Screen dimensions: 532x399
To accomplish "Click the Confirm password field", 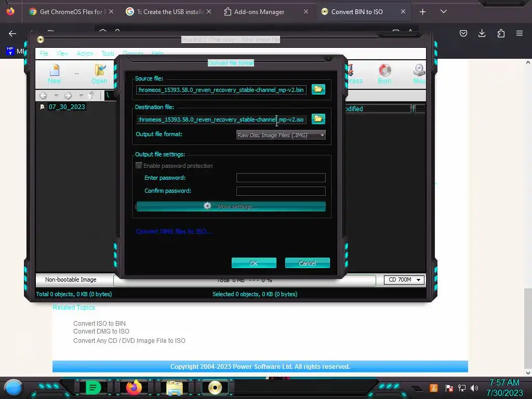I will click(x=281, y=191).
